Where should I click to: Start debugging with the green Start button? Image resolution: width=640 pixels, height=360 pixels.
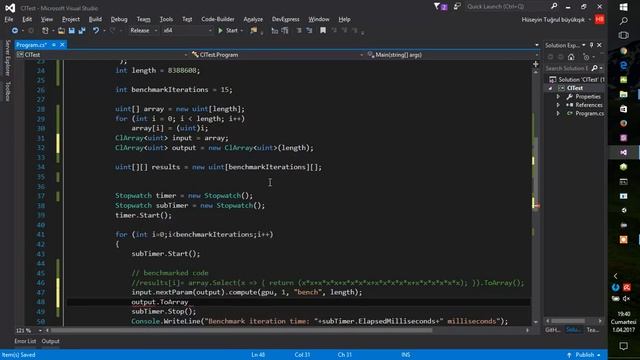click(228, 31)
